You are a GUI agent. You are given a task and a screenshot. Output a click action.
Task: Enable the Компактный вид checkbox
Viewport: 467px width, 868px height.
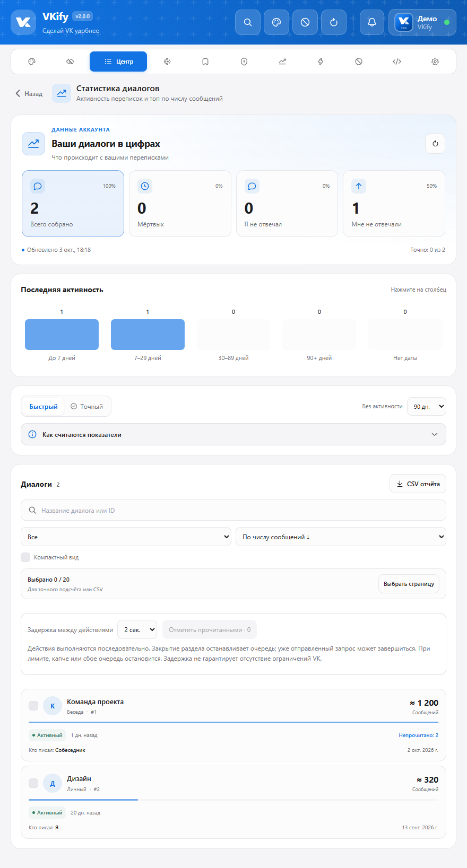click(x=25, y=557)
